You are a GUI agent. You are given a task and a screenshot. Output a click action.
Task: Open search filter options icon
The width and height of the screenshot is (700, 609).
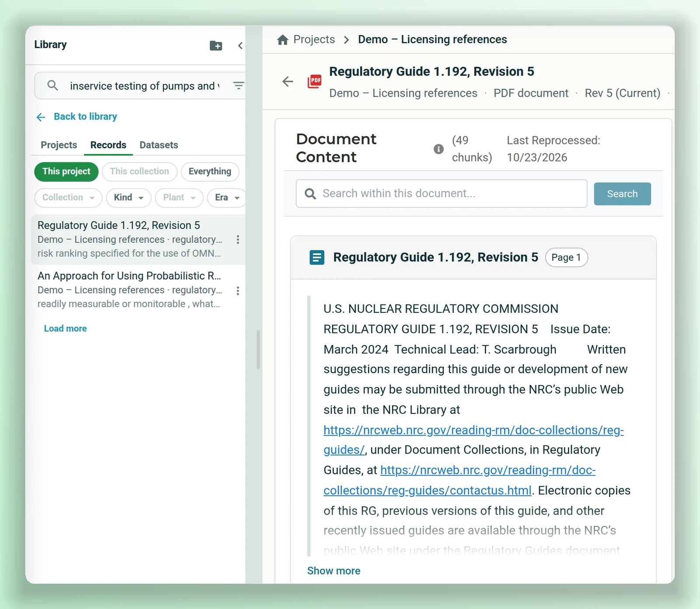[238, 86]
